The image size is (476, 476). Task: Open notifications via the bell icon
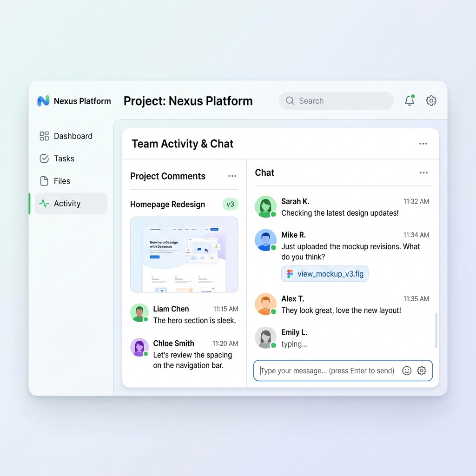pos(410,101)
